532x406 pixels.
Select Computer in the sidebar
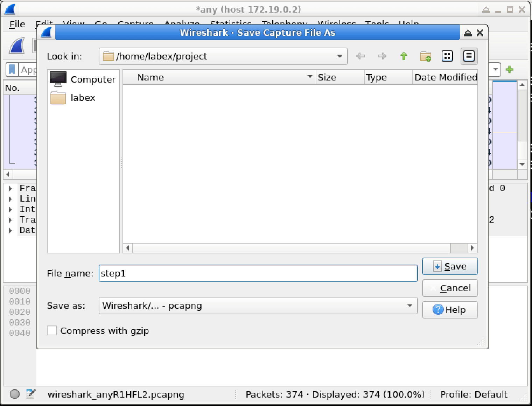83,79
